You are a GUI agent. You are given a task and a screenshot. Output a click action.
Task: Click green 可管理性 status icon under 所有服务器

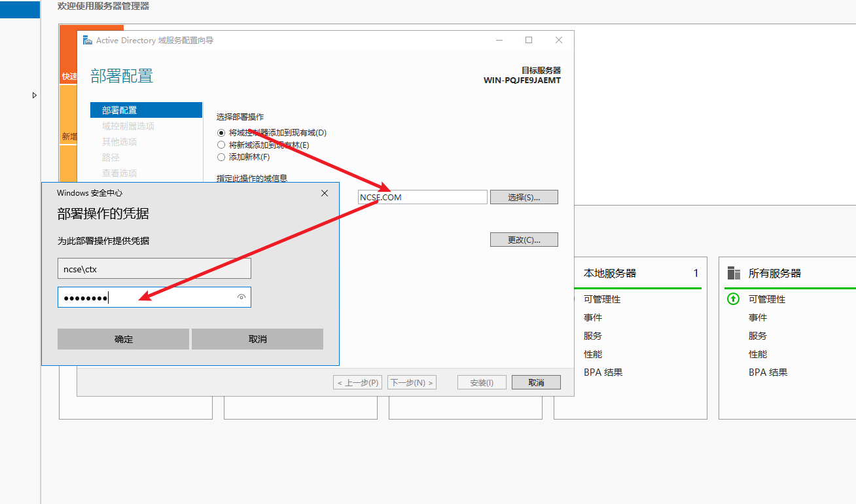(x=734, y=299)
